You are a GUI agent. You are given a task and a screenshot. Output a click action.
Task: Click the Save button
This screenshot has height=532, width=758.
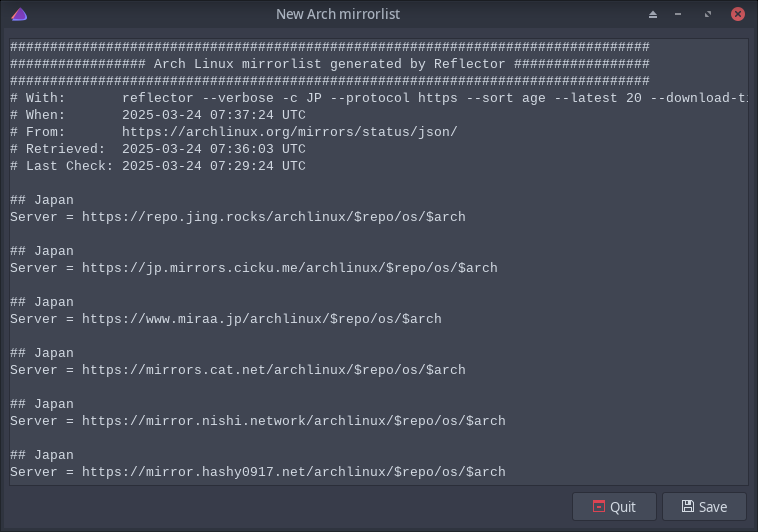click(704, 506)
